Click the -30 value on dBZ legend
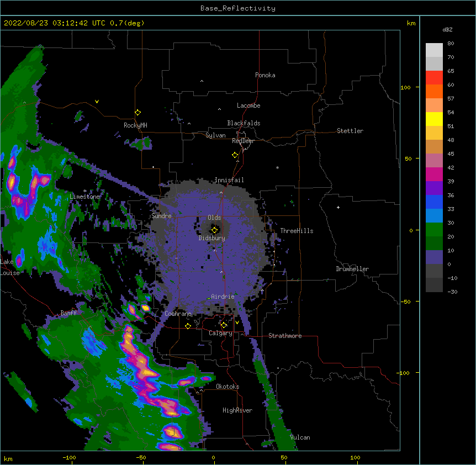This screenshot has height=465, width=476. click(452, 292)
